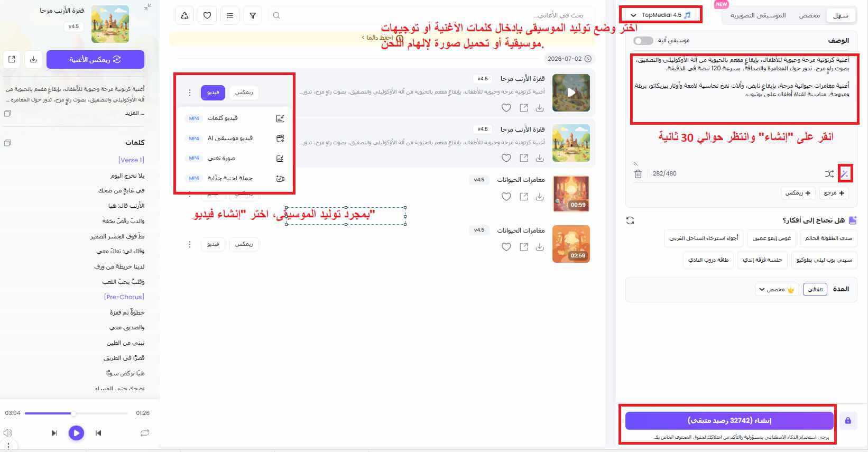
Task: Refresh the idea suggestions with the circular arrows icon
Action: point(630,220)
